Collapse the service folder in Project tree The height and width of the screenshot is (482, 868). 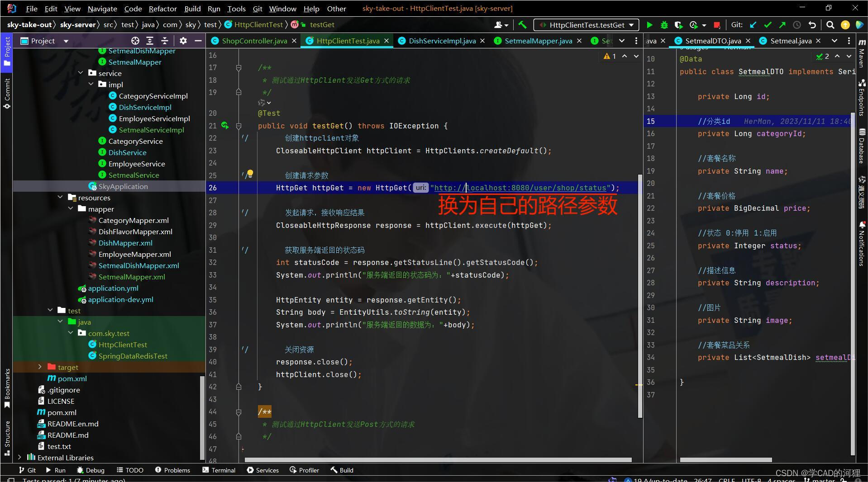click(81, 73)
